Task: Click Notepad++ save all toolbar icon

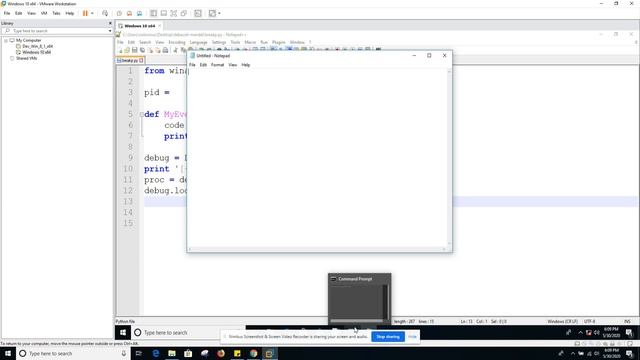Action: [x=142, y=50]
